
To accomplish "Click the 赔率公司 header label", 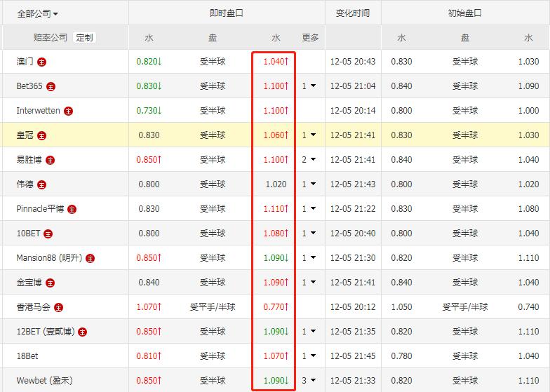I will point(51,37).
